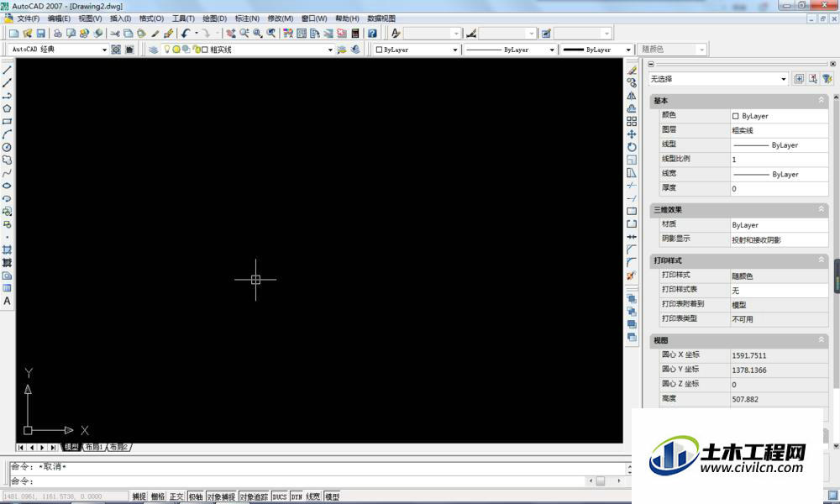Open the QuickCalc calculator icon

[x=354, y=34]
